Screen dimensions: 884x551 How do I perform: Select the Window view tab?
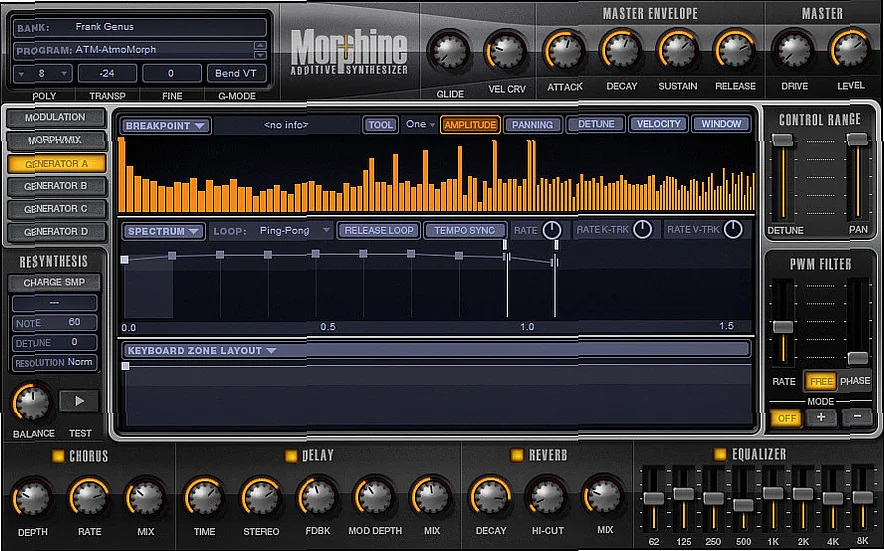721,124
